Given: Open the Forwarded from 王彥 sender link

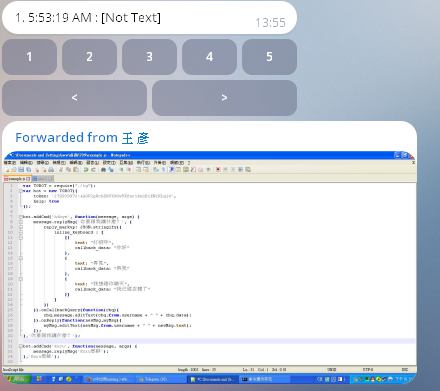Looking at the screenshot, I should (82, 138).
